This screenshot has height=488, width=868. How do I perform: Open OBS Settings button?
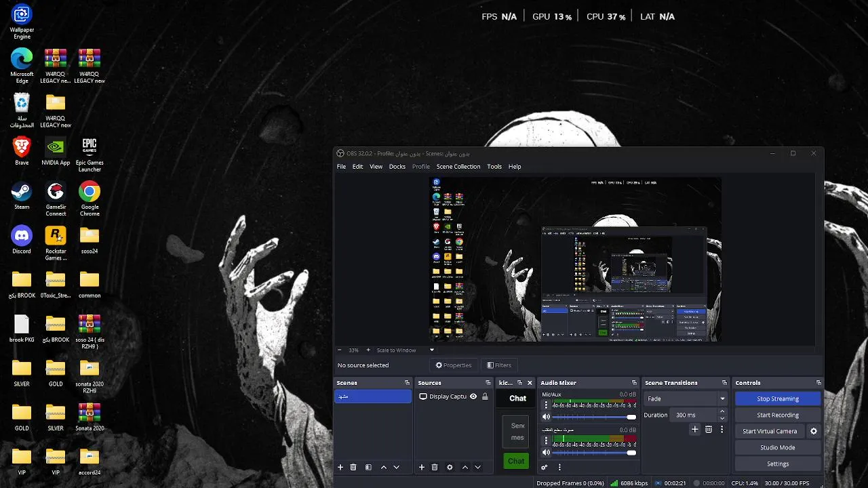[778, 464]
